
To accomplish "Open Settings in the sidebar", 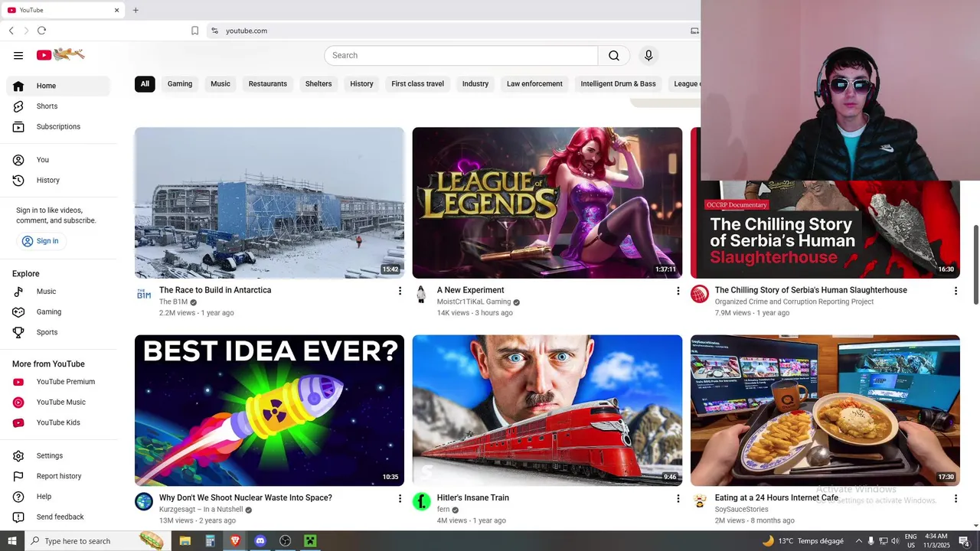I will point(58,456).
